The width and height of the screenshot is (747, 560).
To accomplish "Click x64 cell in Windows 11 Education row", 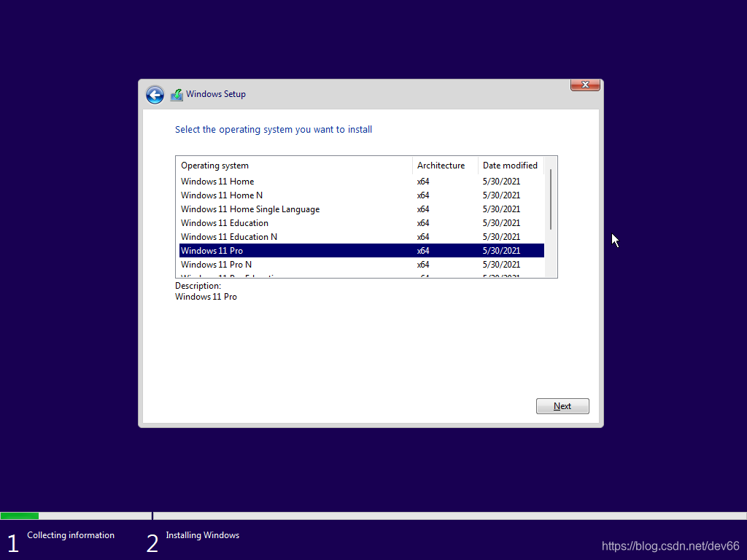I will (423, 223).
